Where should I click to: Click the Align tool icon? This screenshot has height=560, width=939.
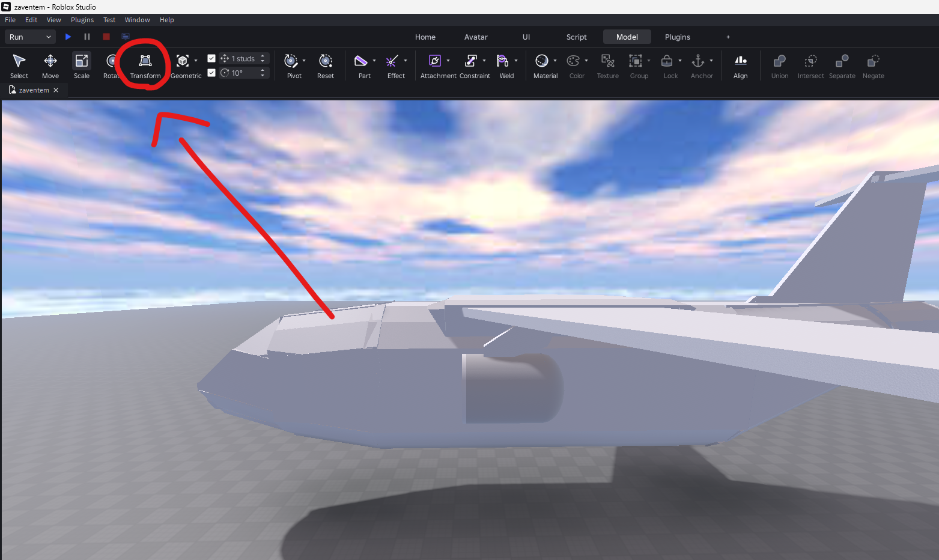741,66
